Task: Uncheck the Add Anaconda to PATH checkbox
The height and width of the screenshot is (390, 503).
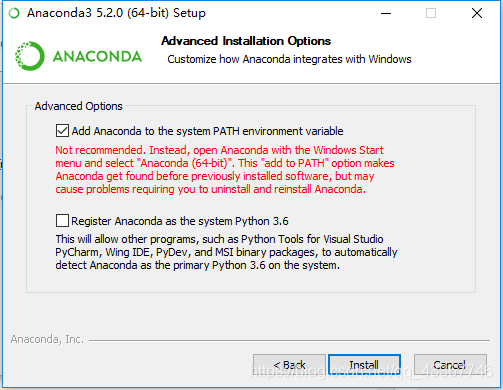Action: point(62,131)
